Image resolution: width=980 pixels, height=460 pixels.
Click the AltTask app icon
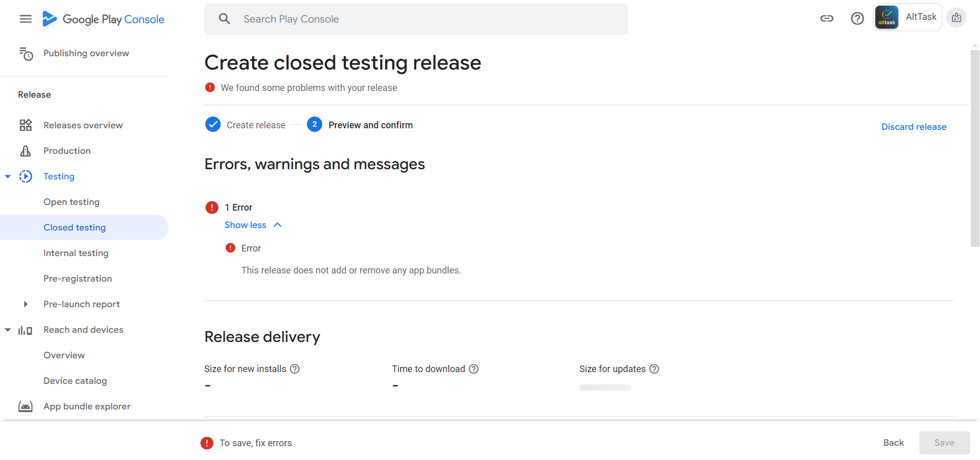click(x=887, y=17)
